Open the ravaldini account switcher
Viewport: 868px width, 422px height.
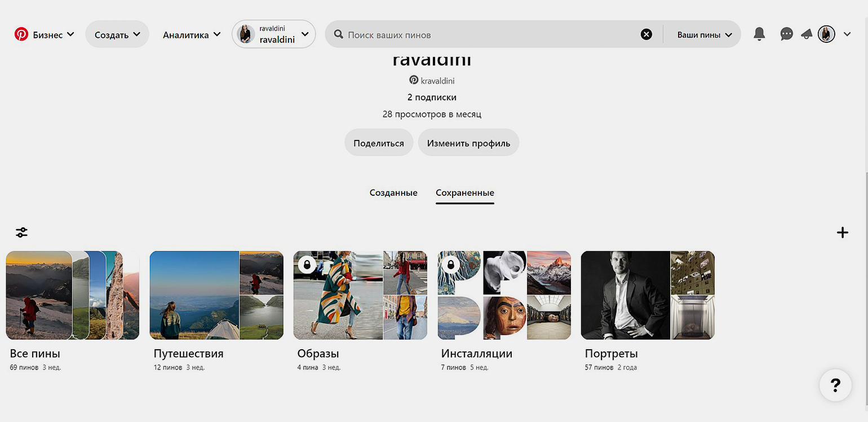tap(273, 34)
